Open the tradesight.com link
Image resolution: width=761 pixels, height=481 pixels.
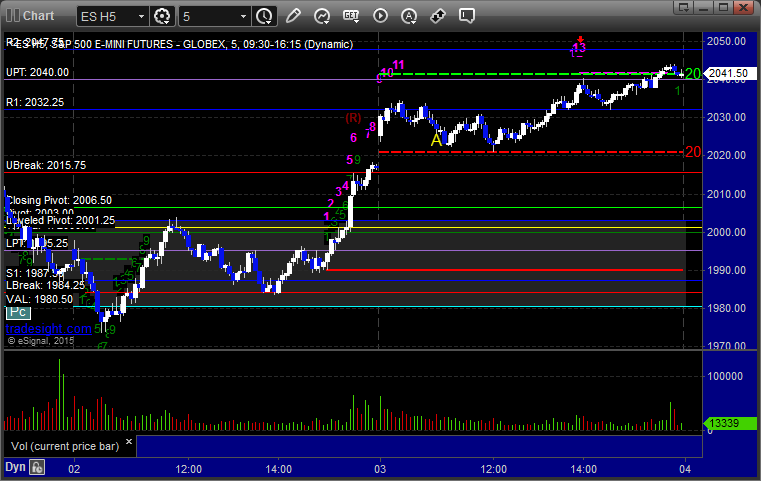48,329
